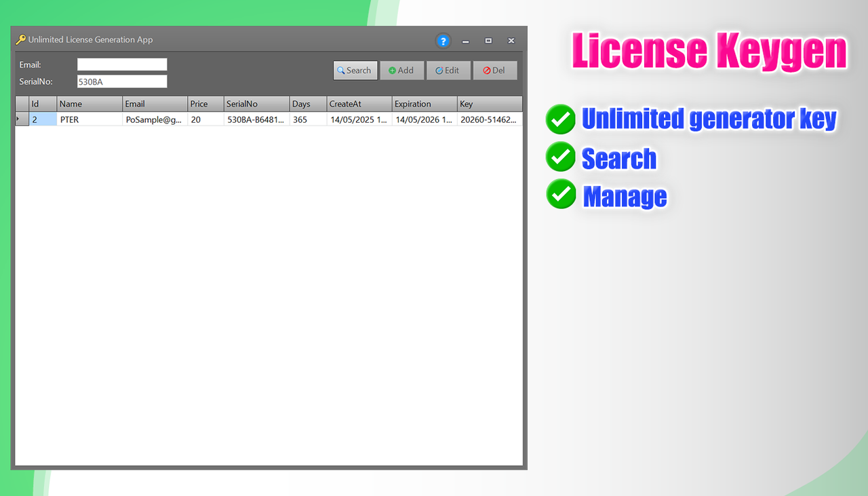This screenshot has height=496, width=868.
Task: Select the row indicator arrow for row 2
Action: tap(22, 119)
